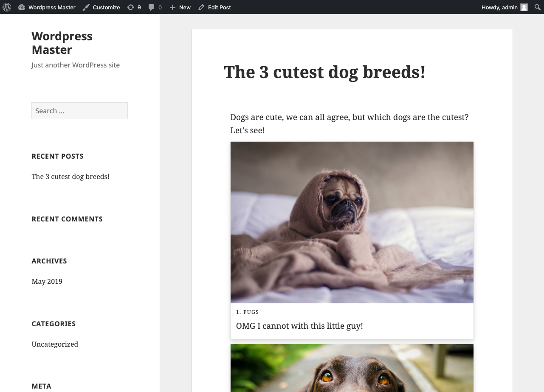Click the CATEGORIES widget heading
The image size is (544, 392).
tap(54, 324)
